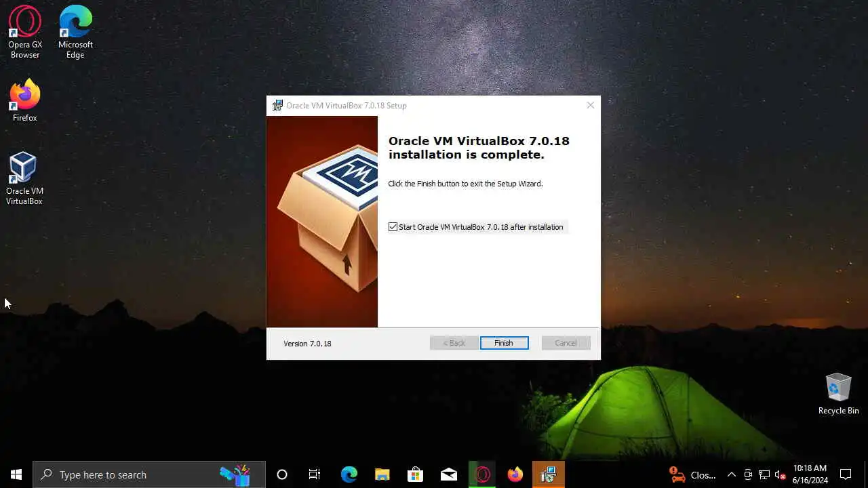
Task: Uncheck Start Oracle VM VirtualBox after installation
Action: 393,227
